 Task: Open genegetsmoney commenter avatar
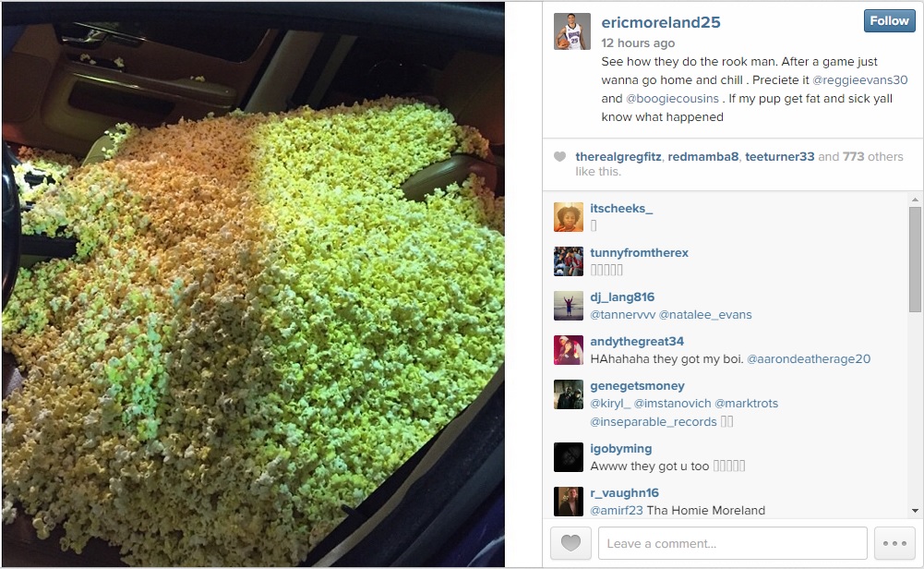tap(568, 394)
